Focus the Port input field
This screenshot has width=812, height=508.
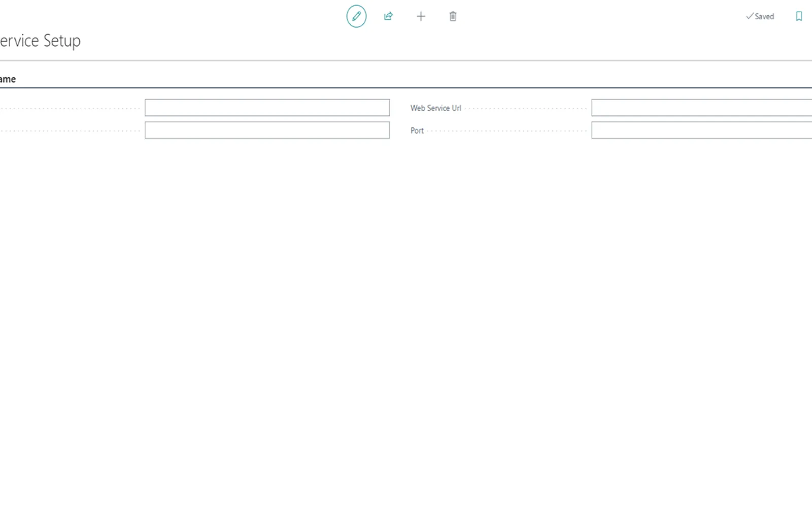pyautogui.click(x=701, y=130)
